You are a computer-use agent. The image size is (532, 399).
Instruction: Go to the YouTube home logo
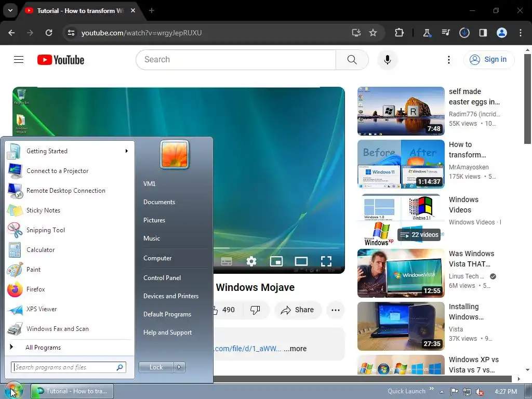click(61, 60)
